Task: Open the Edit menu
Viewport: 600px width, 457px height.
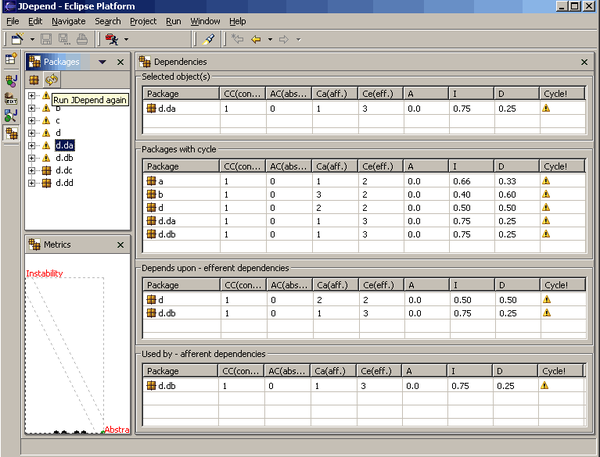Action: tap(35, 21)
